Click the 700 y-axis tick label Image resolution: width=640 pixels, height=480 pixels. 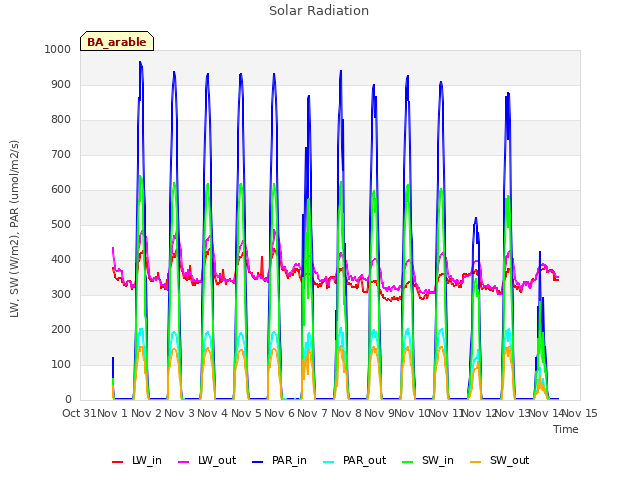[61, 155]
